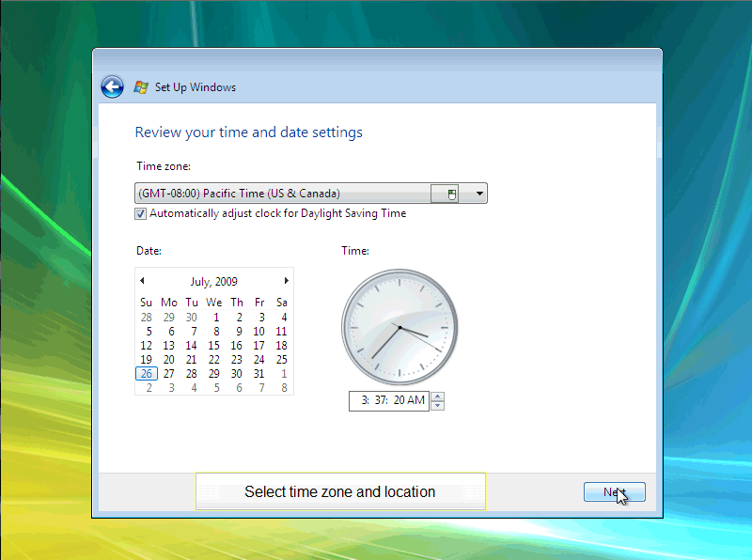Click the blue back navigation arrow
Viewport: 752px width, 560px height.
[x=112, y=86]
